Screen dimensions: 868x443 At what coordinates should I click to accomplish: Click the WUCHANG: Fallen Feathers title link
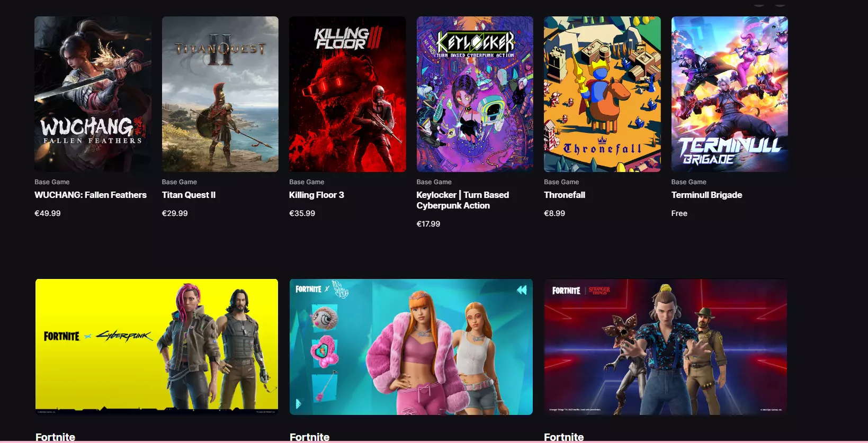click(x=91, y=195)
